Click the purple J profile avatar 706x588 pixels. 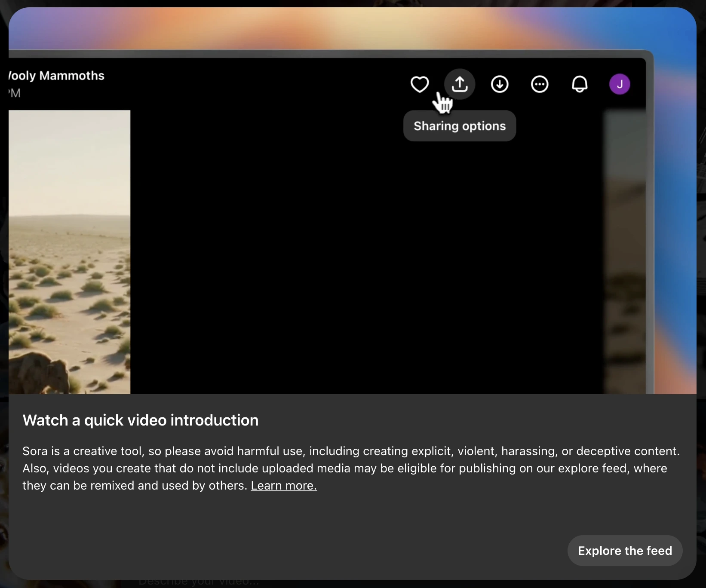[620, 84]
